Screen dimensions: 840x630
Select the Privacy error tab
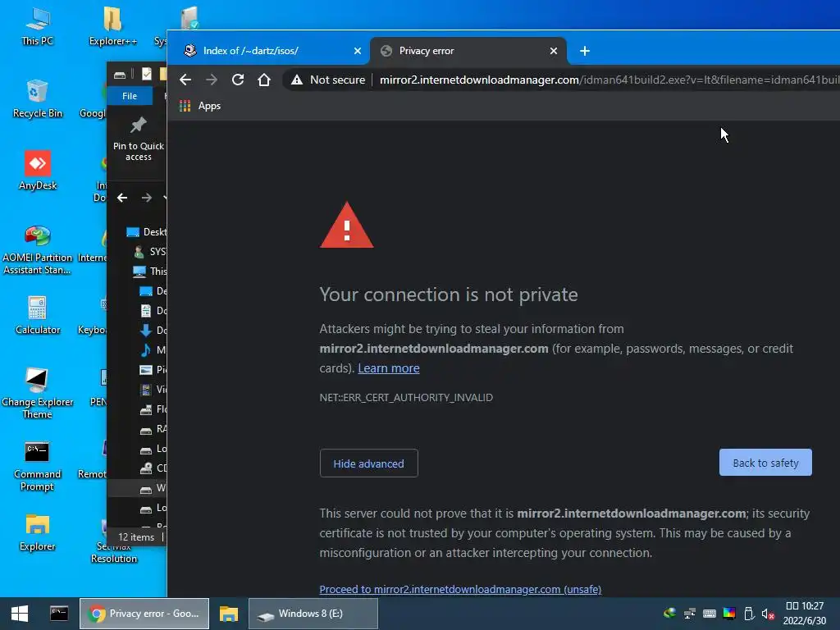coord(468,51)
